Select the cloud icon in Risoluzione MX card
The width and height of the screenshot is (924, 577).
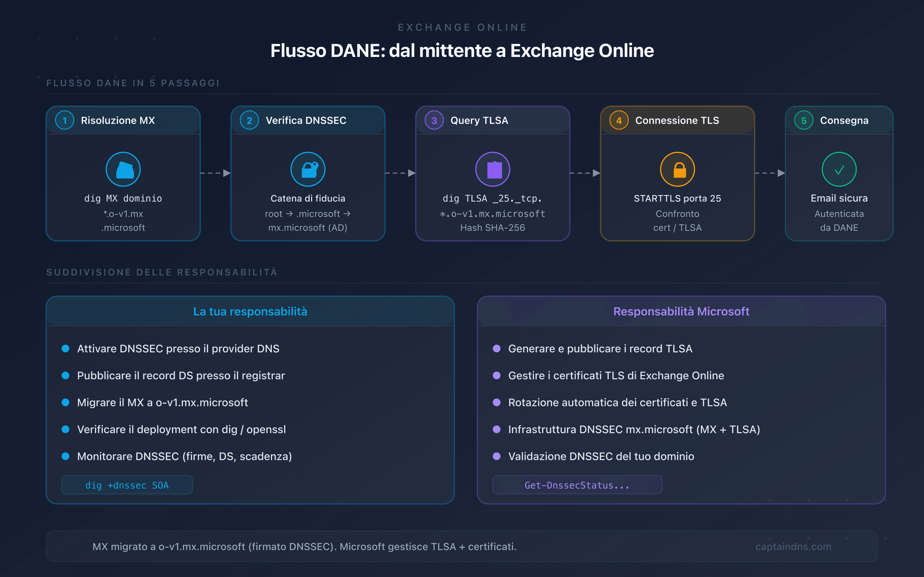(123, 169)
